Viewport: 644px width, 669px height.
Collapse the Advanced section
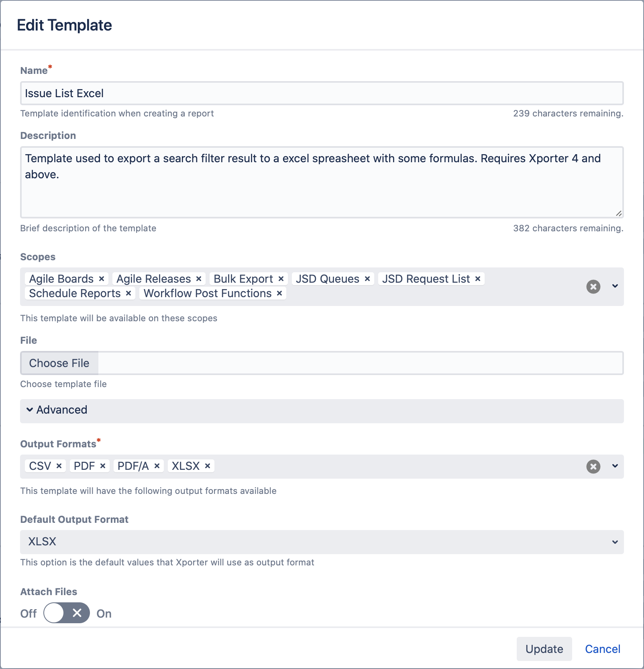[57, 410]
